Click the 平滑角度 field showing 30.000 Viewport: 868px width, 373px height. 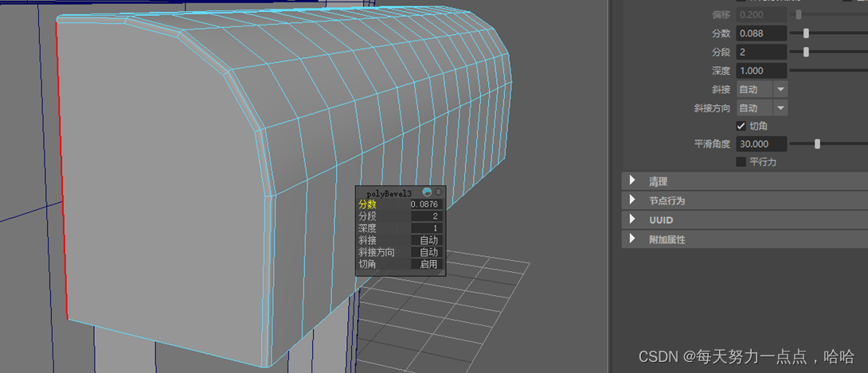pyautogui.click(x=762, y=144)
